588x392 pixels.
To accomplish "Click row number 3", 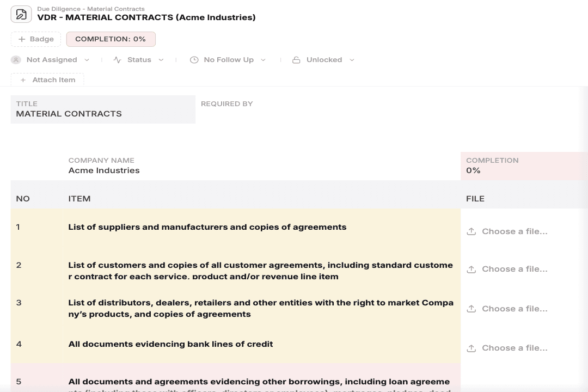I will tap(19, 303).
